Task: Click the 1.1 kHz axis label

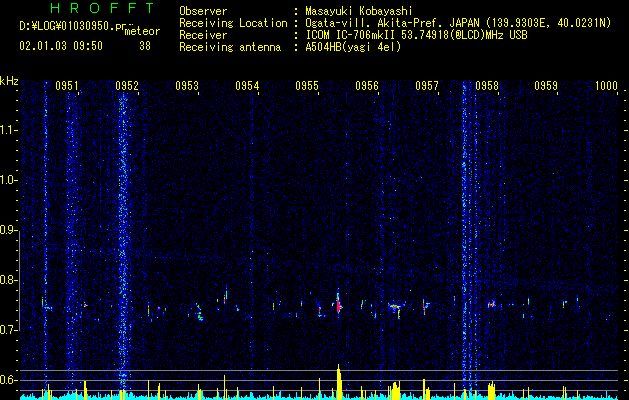Action: 9,130
